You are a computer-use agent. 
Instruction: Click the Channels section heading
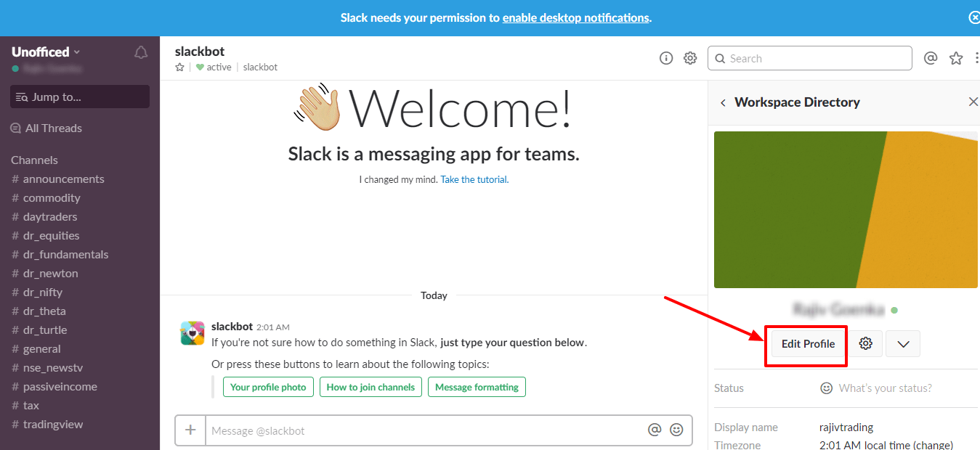(34, 160)
